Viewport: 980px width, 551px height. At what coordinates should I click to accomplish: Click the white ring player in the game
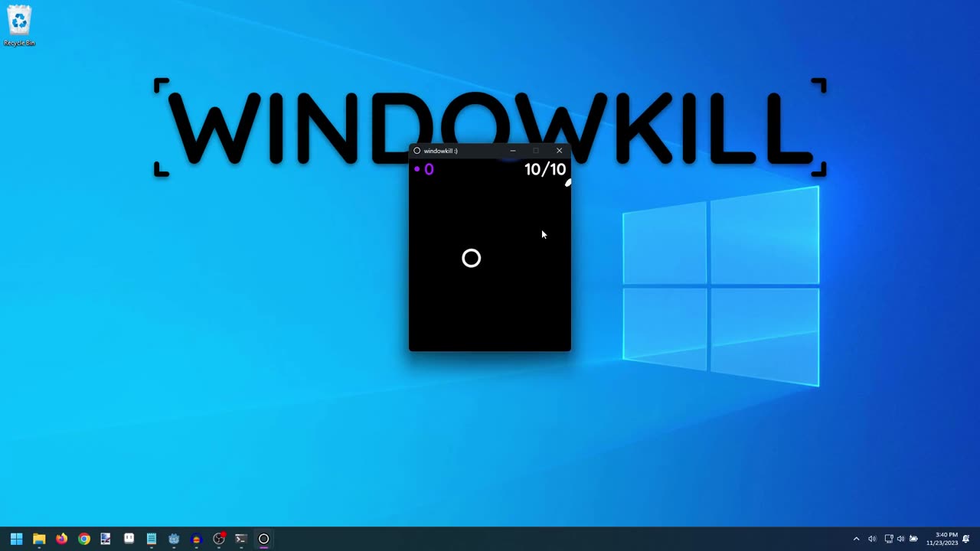pyautogui.click(x=472, y=259)
